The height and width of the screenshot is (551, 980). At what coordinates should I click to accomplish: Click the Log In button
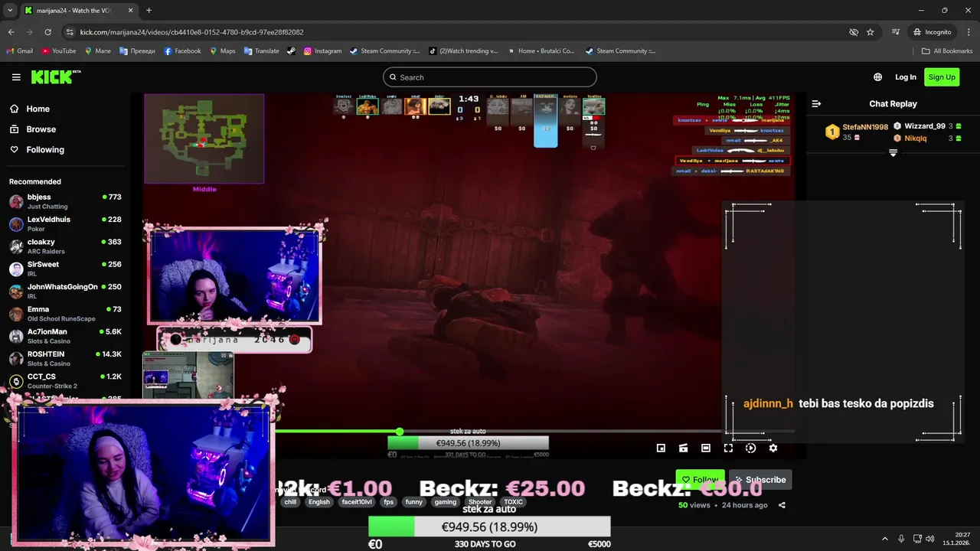point(906,77)
